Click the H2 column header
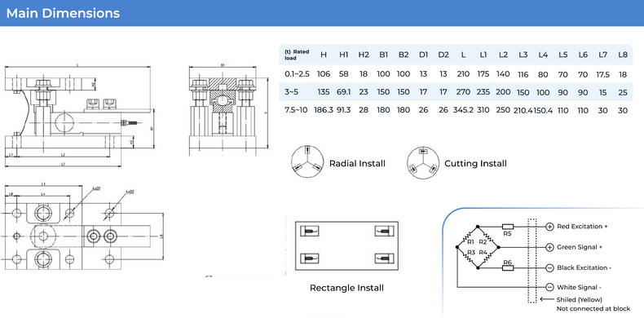644x318 pixels. [364, 55]
